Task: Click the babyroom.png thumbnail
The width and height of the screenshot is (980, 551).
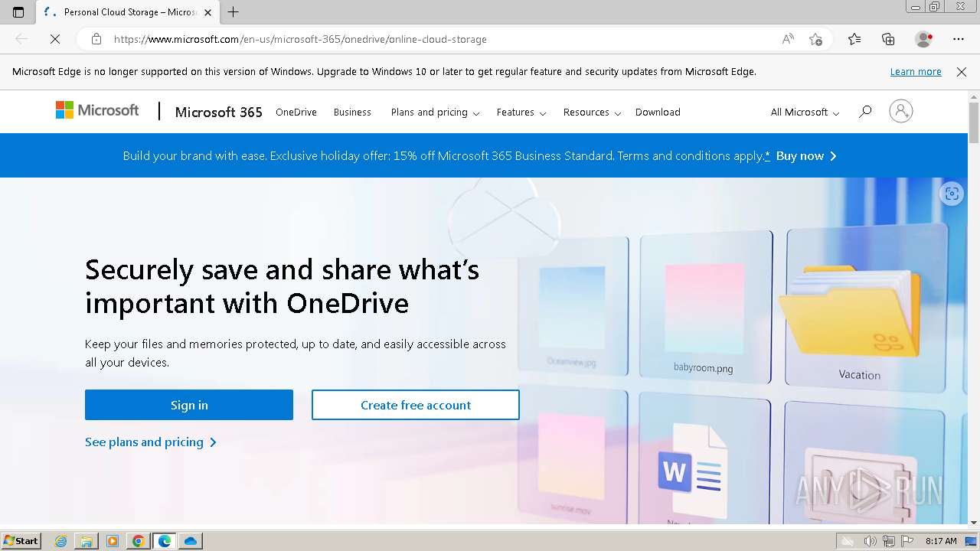Action: click(705, 306)
